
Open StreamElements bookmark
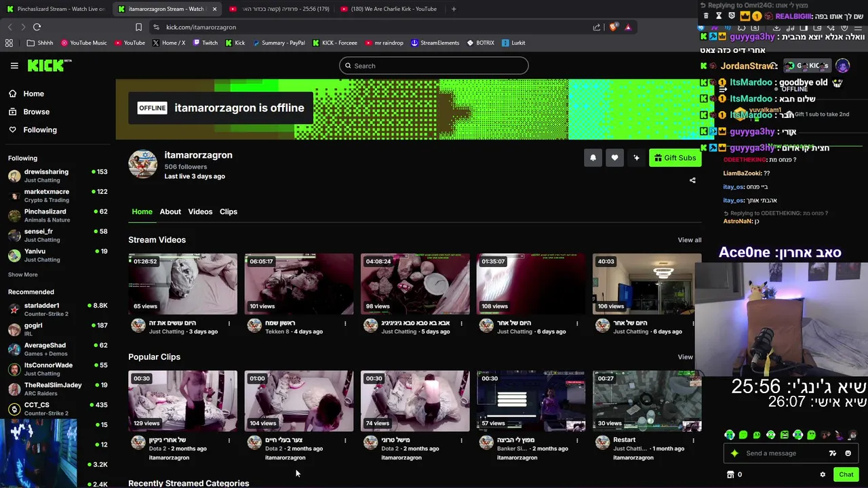click(435, 43)
